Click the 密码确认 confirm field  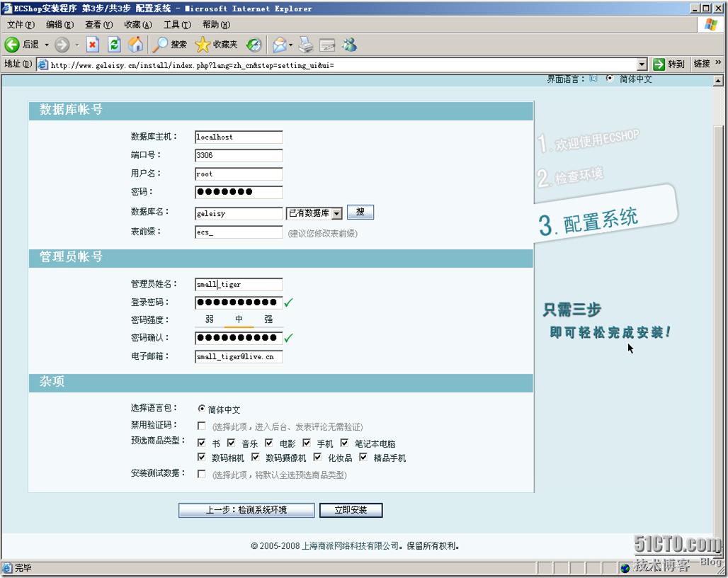pyautogui.click(x=239, y=338)
